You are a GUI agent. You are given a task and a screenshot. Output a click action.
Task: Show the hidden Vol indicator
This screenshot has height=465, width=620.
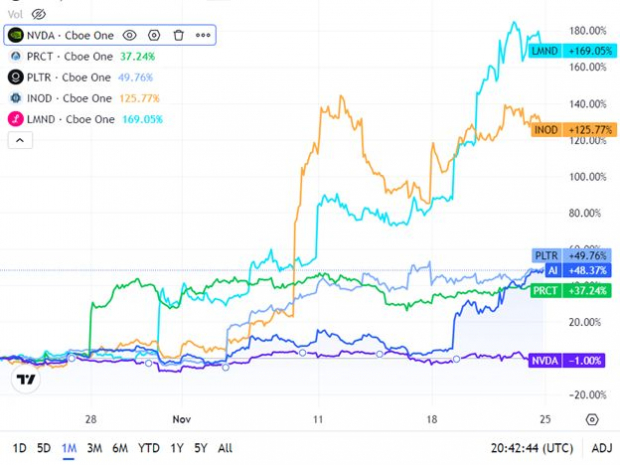tap(38, 14)
